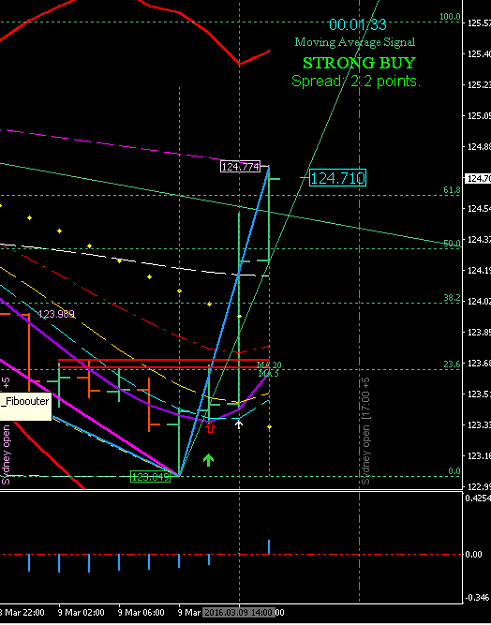Click the MA 20 line label
Viewport: 491px width, 625px height.
[269, 365]
